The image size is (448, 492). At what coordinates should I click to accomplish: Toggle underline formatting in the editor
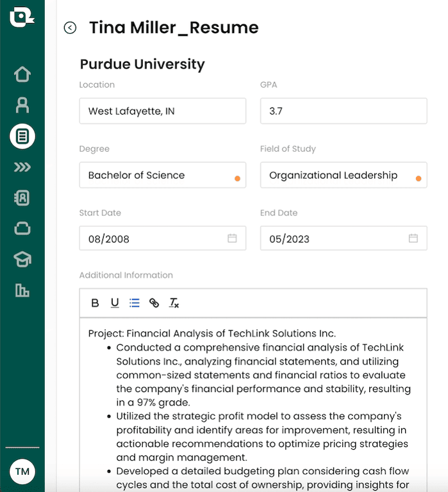pos(115,303)
